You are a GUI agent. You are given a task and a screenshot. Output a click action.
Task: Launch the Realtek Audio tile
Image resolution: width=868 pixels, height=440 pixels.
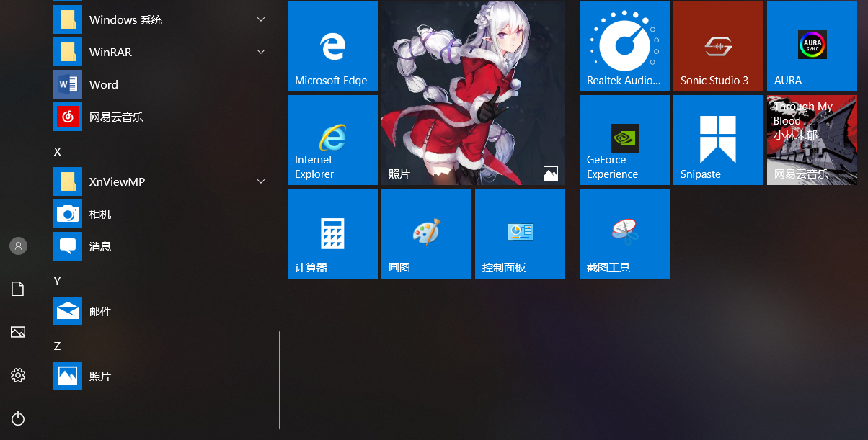click(624, 46)
